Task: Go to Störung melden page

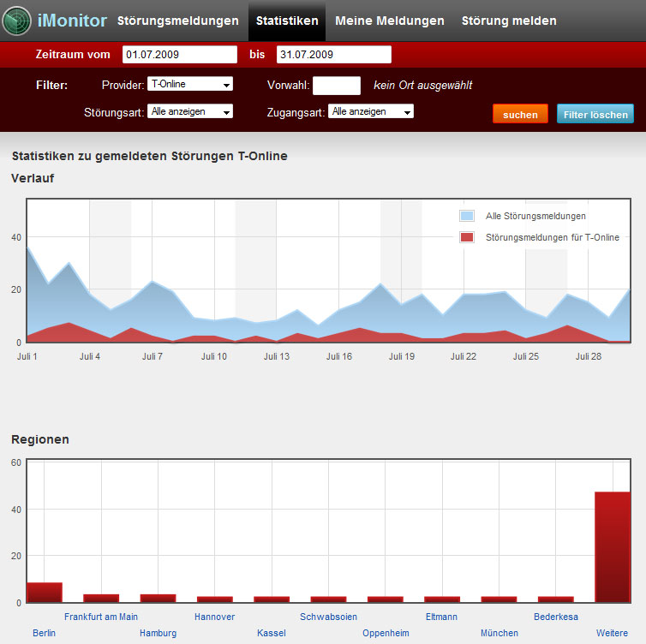Action: (x=509, y=21)
